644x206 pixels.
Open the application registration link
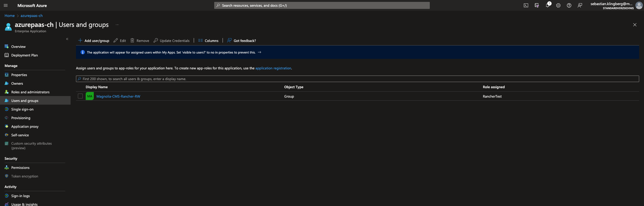pyautogui.click(x=273, y=68)
